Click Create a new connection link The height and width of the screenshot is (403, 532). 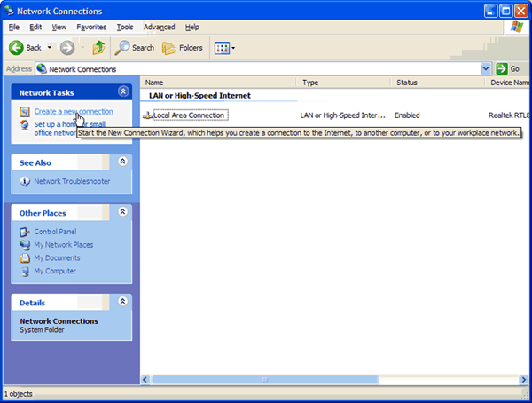point(73,111)
